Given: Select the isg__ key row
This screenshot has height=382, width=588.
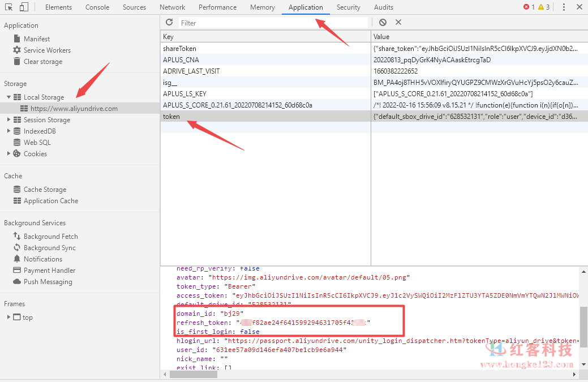Looking at the screenshot, I should point(265,83).
